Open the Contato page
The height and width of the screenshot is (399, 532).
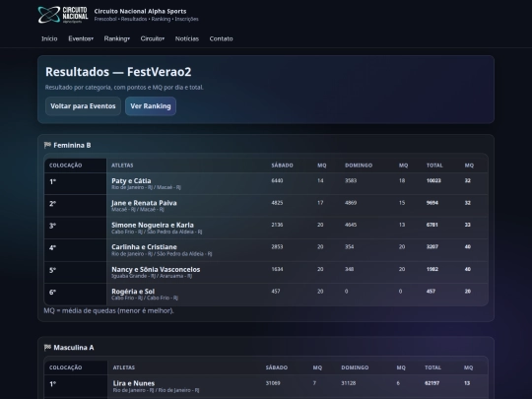pyautogui.click(x=222, y=38)
